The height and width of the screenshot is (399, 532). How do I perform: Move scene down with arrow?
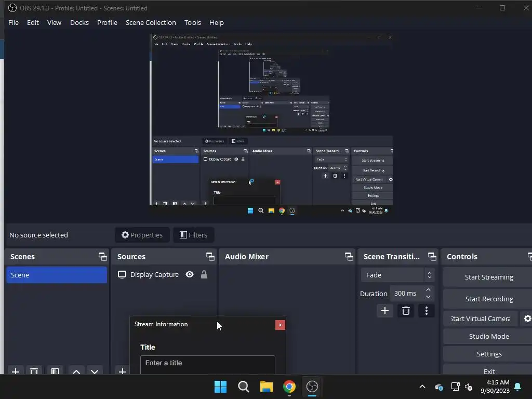[95, 371]
